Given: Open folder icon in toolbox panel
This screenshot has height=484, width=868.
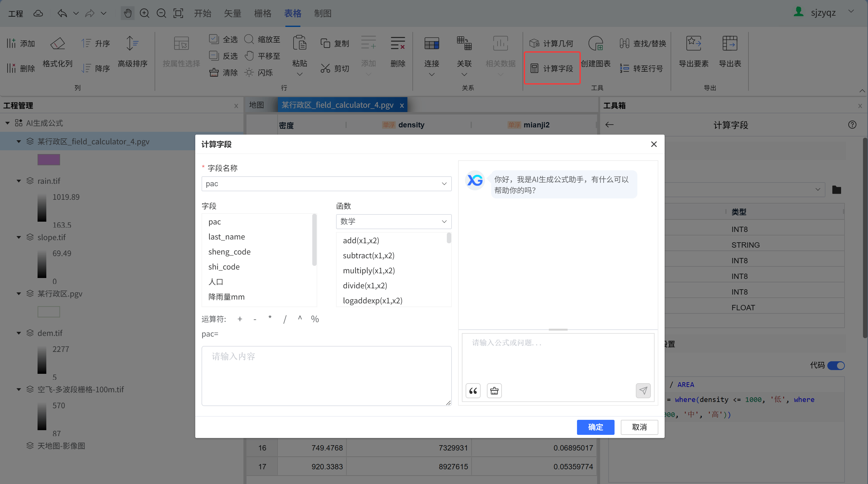Looking at the screenshot, I should 836,190.
